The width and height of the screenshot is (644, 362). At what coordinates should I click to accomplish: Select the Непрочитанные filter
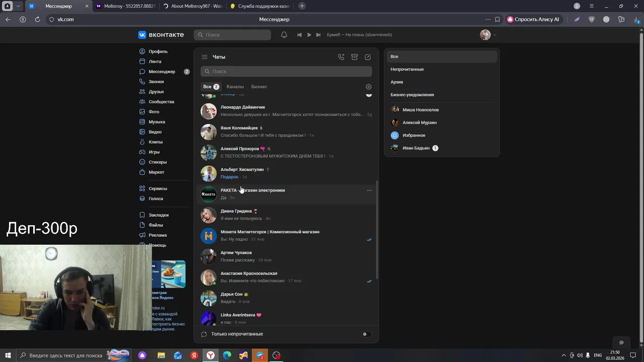pyautogui.click(x=442, y=69)
